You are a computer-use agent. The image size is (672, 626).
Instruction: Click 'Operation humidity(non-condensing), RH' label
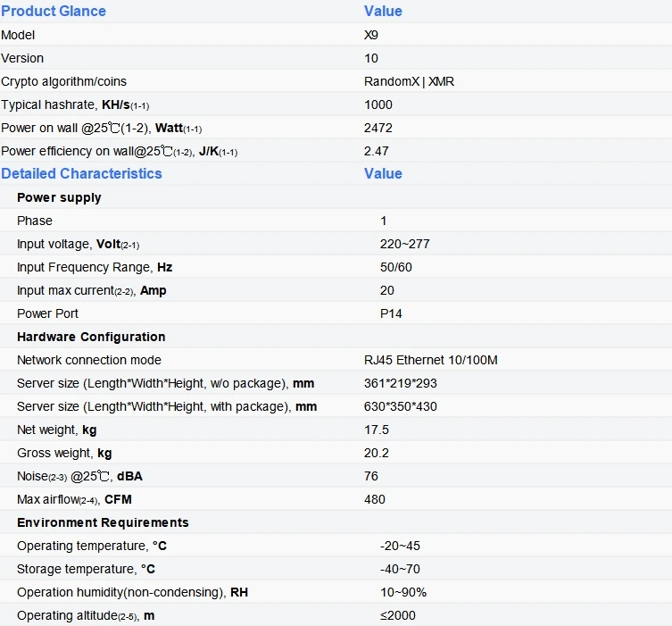click(x=132, y=592)
